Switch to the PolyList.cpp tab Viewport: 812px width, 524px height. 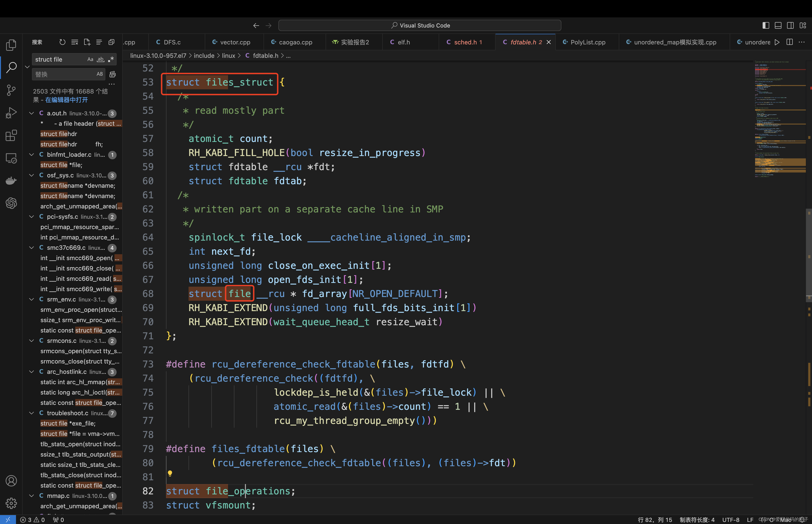[x=587, y=42]
